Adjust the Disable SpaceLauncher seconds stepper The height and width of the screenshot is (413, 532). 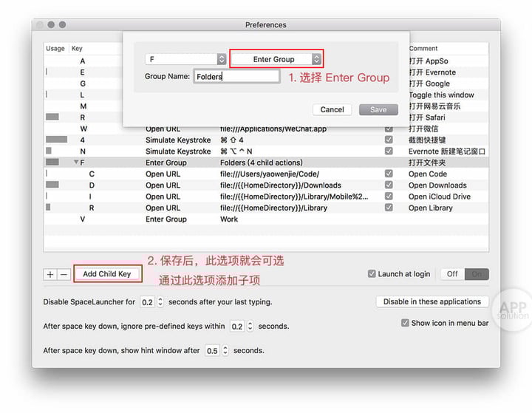(x=160, y=302)
